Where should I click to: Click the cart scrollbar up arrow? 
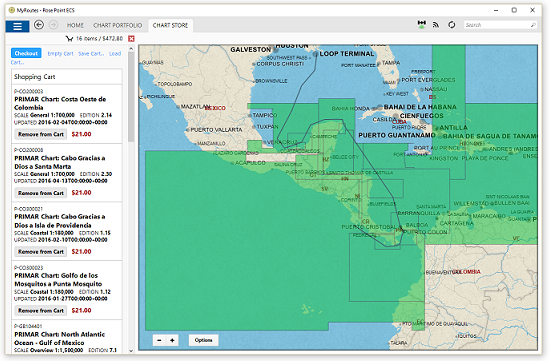coord(131,49)
